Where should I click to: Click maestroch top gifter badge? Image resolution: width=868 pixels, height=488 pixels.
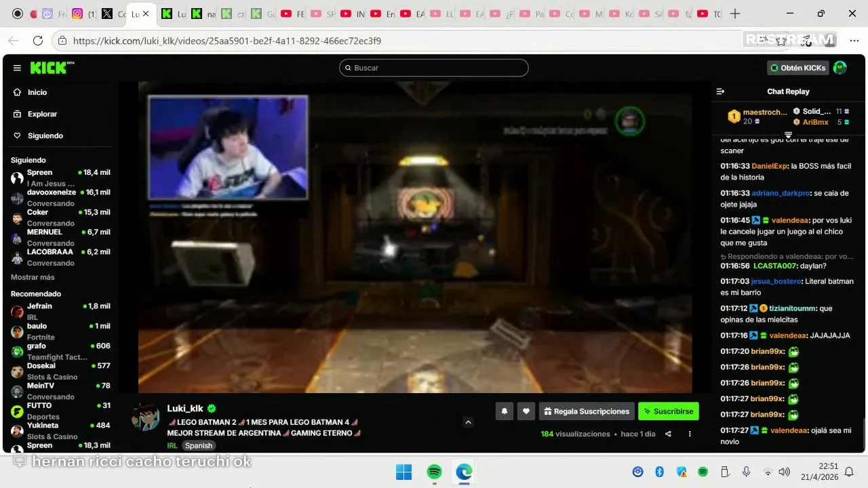[734, 117]
